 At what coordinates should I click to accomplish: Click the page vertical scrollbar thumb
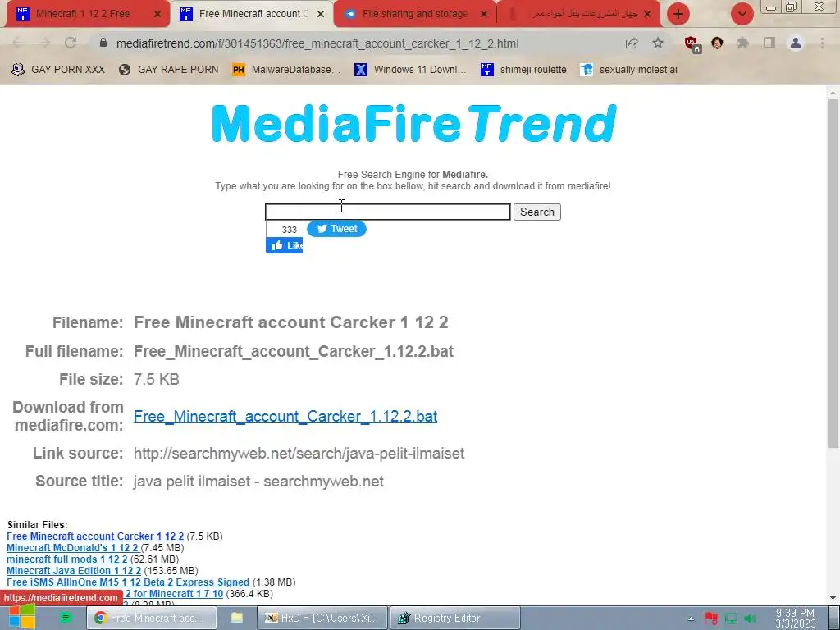[x=833, y=273]
